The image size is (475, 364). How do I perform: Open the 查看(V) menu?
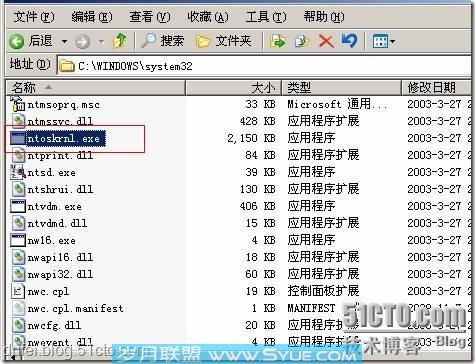[x=150, y=17]
